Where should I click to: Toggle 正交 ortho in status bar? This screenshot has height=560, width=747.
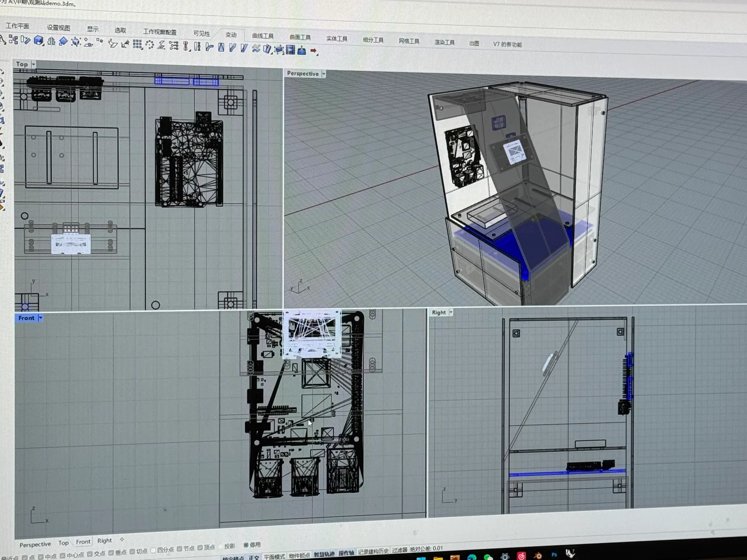point(254,558)
